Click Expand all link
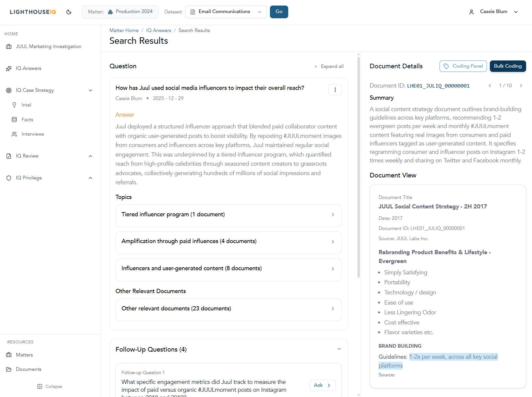Viewport: 532px width, 397px height. pos(329,66)
